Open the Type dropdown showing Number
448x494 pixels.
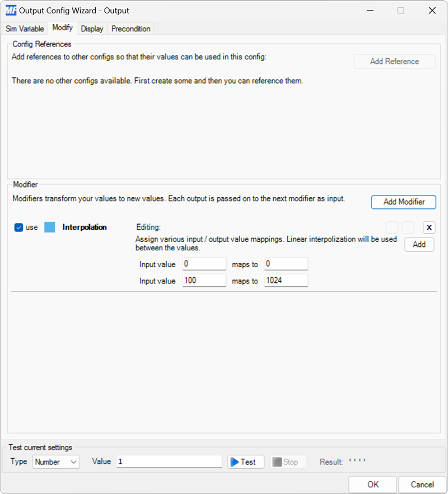click(55, 462)
